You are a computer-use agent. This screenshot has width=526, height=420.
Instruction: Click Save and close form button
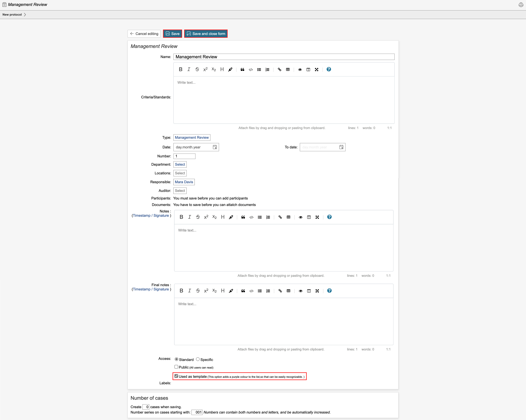pyautogui.click(x=206, y=34)
